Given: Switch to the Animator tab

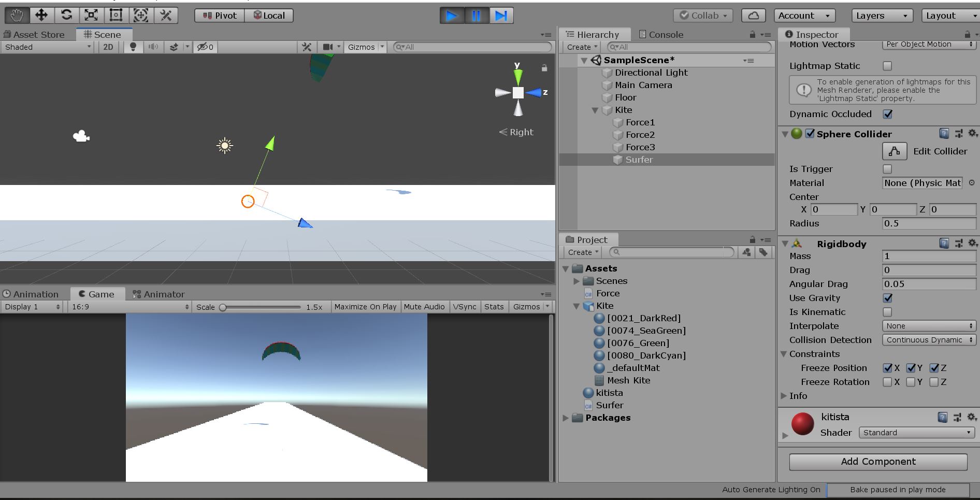Looking at the screenshot, I should tap(158, 294).
